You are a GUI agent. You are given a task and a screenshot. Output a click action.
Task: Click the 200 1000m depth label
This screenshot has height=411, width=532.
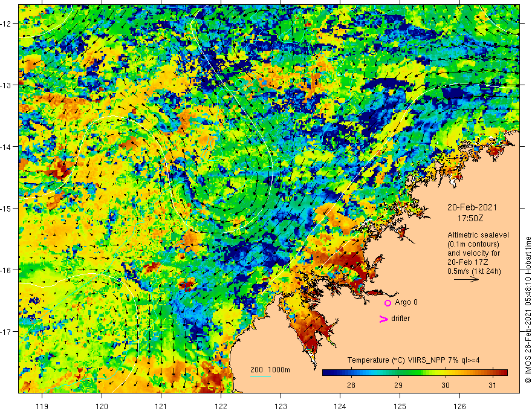(270, 370)
